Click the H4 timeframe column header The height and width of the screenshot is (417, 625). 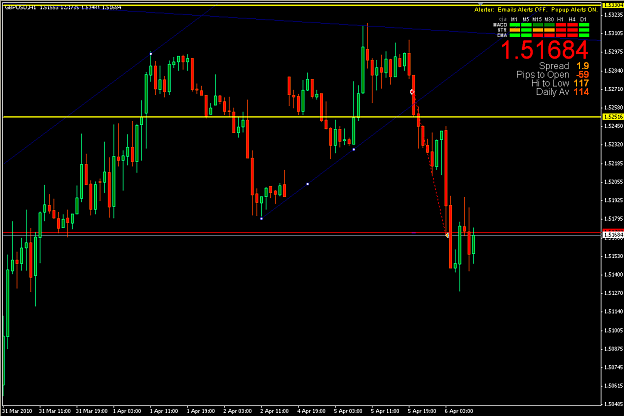[x=572, y=20]
